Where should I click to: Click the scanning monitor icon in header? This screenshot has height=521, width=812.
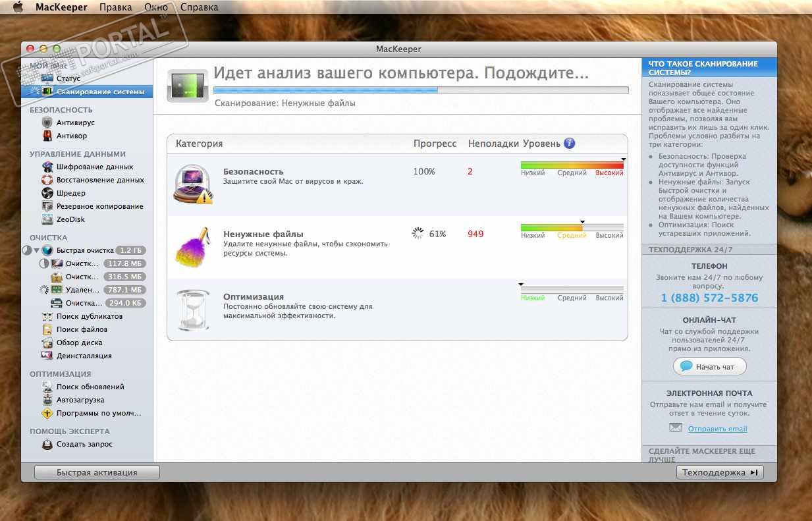point(188,85)
